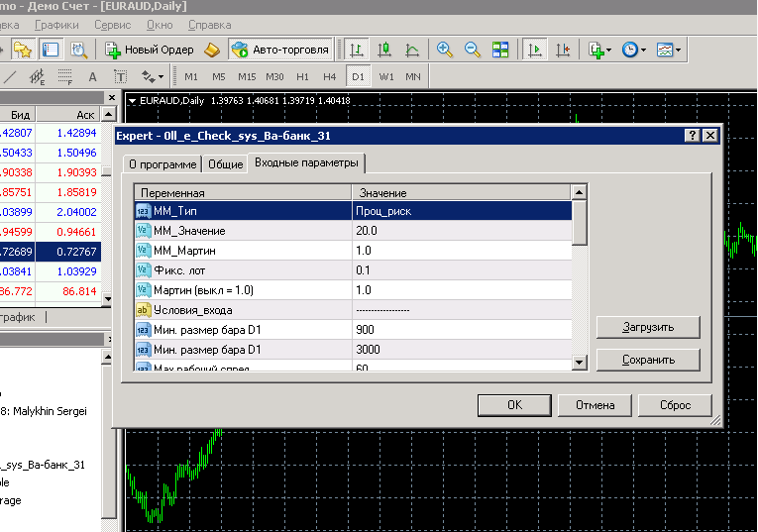Select the H4 timeframe

[329, 76]
